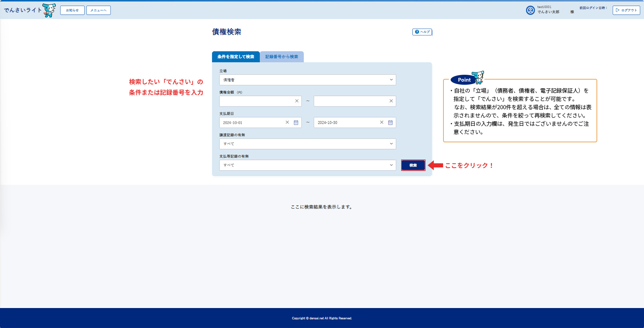Clear the maximum amount field via X icon
The image size is (644, 328).
[x=390, y=101]
